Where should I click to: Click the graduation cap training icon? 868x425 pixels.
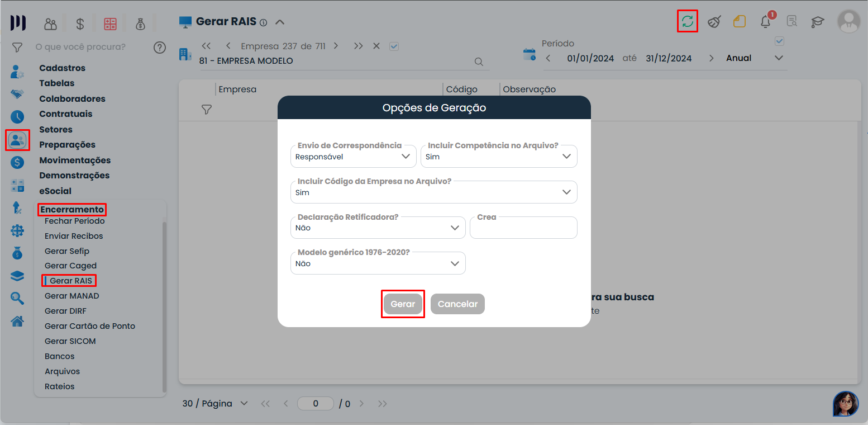pos(818,22)
